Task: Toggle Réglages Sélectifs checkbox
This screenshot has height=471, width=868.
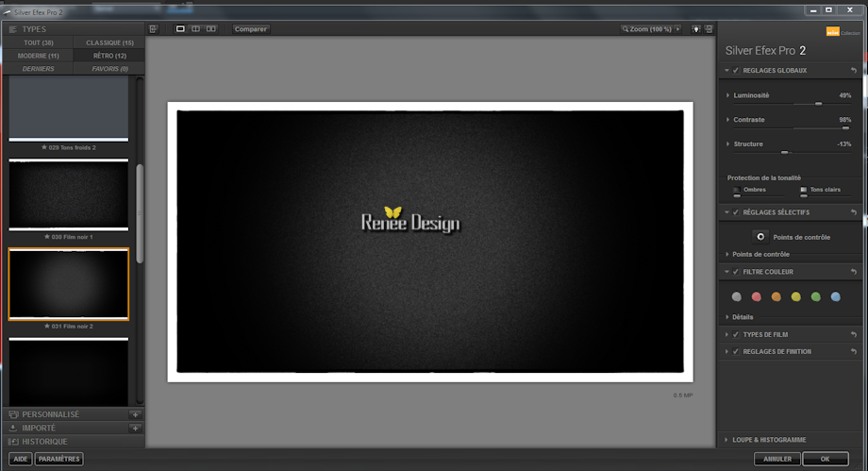Action: pos(736,212)
